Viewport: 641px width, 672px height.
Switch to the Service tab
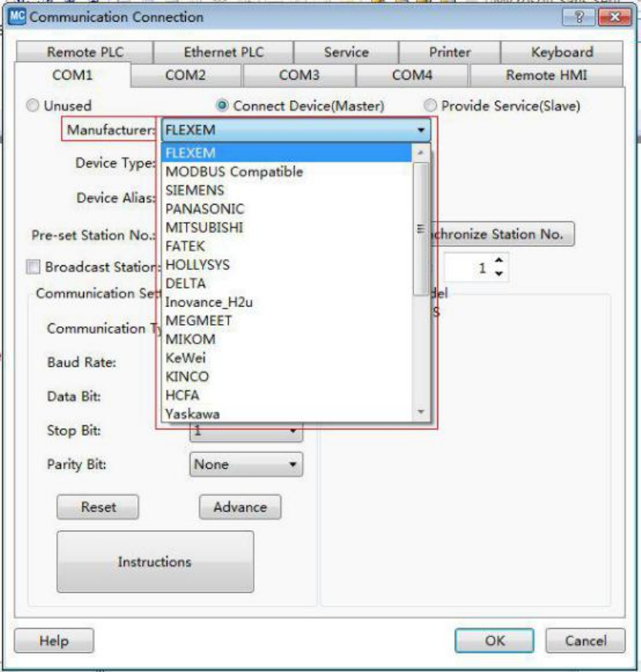click(346, 52)
